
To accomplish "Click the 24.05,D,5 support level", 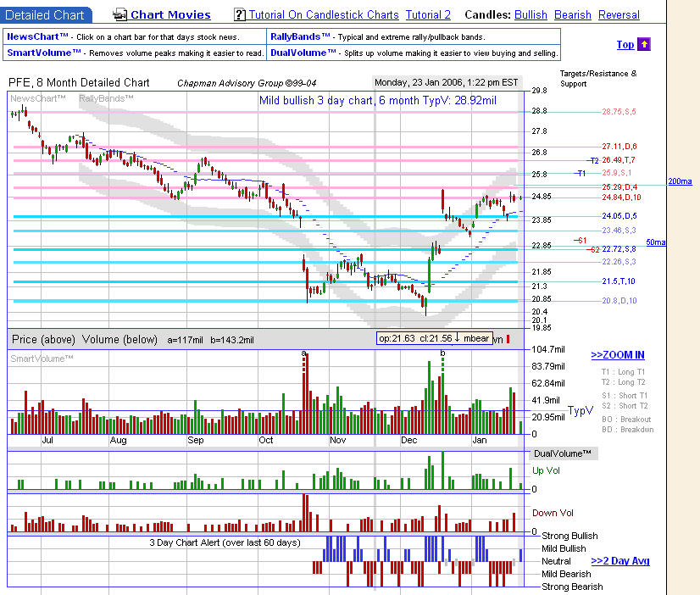I will point(619,216).
